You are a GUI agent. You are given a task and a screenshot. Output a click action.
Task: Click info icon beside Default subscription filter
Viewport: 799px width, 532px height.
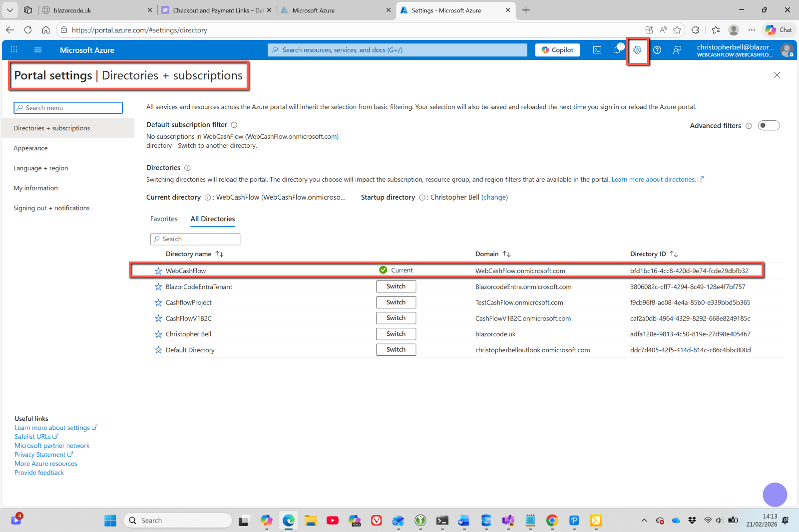coord(234,125)
